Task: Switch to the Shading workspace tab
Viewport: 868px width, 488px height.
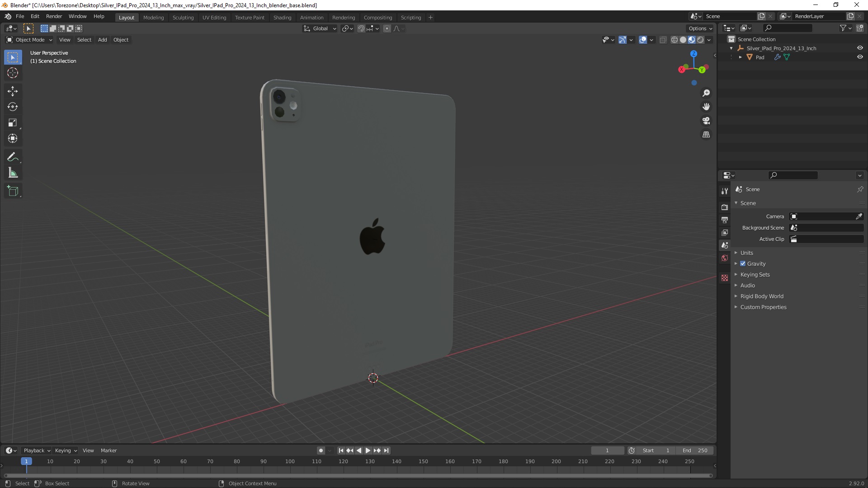Action: pyautogui.click(x=282, y=18)
